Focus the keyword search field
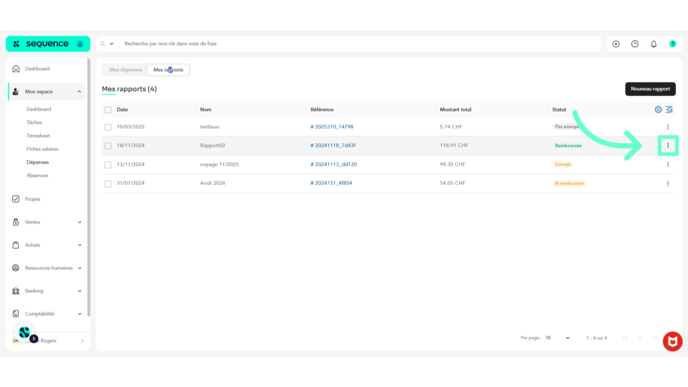Viewport: 688px width, 387px height. coord(360,44)
